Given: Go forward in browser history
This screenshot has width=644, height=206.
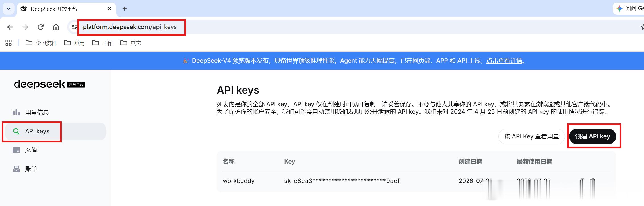Looking at the screenshot, I should (x=25, y=27).
